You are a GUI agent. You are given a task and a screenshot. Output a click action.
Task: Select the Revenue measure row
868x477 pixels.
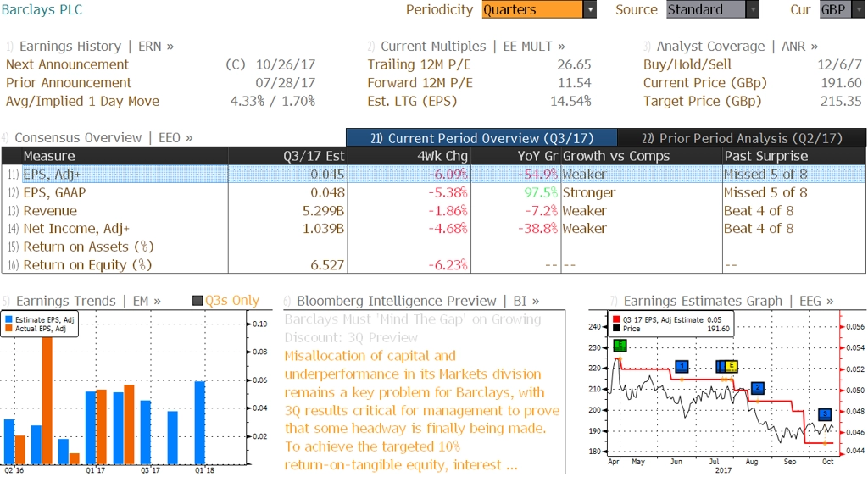[x=433, y=211]
